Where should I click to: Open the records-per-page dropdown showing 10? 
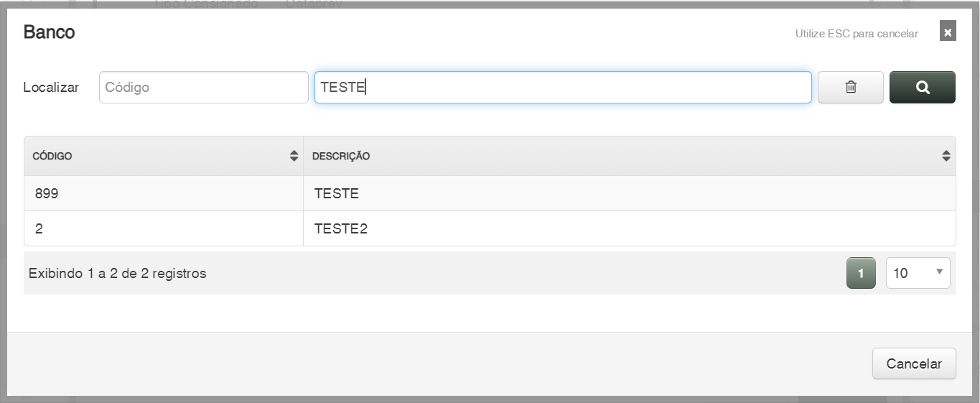918,273
